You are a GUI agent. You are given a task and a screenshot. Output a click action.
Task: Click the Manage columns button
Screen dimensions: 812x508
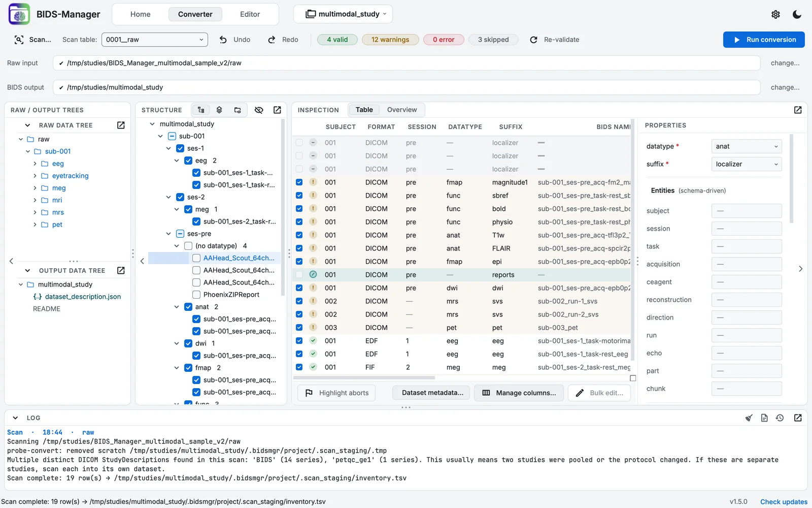point(519,393)
